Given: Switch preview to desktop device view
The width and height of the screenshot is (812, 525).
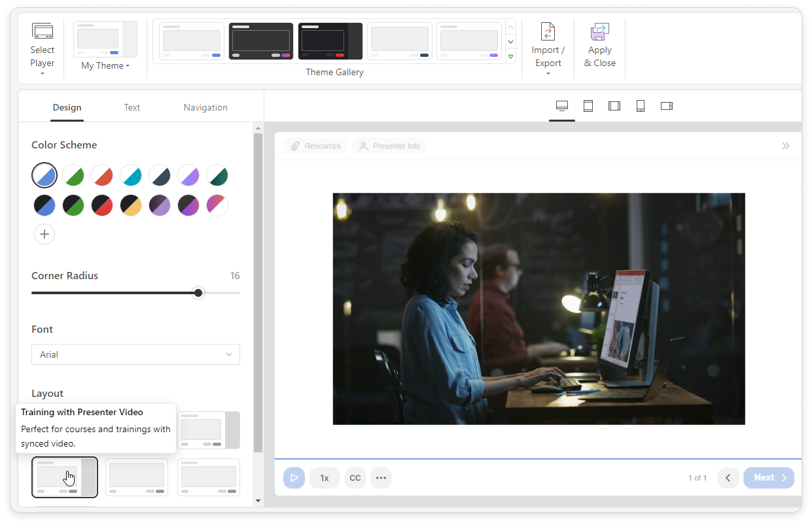Looking at the screenshot, I should [561, 105].
